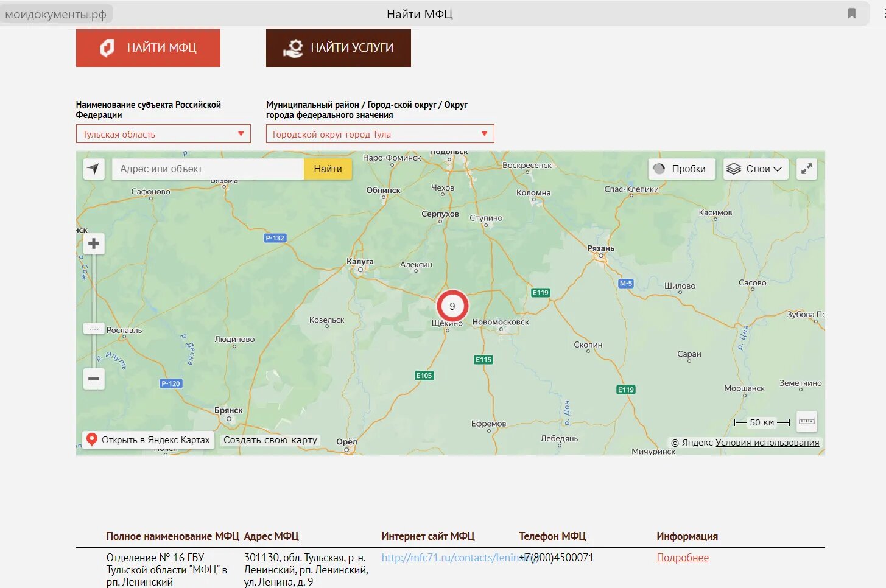Click the Новомосковск label on map

coord(501,322)
